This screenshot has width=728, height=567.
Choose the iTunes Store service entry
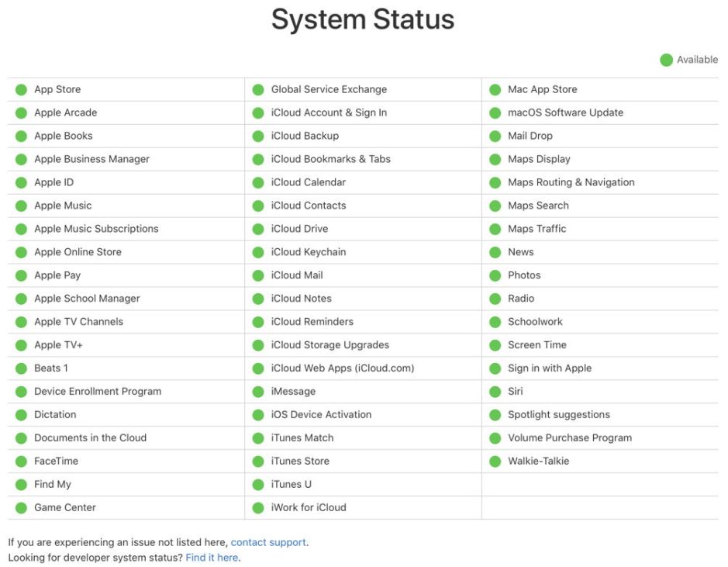(300, 462)
